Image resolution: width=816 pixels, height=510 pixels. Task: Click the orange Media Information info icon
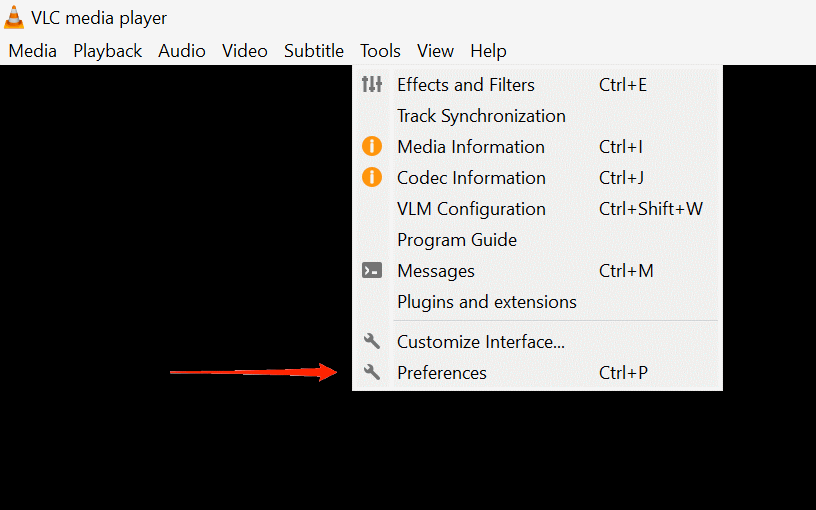click(x=372, y=147)
